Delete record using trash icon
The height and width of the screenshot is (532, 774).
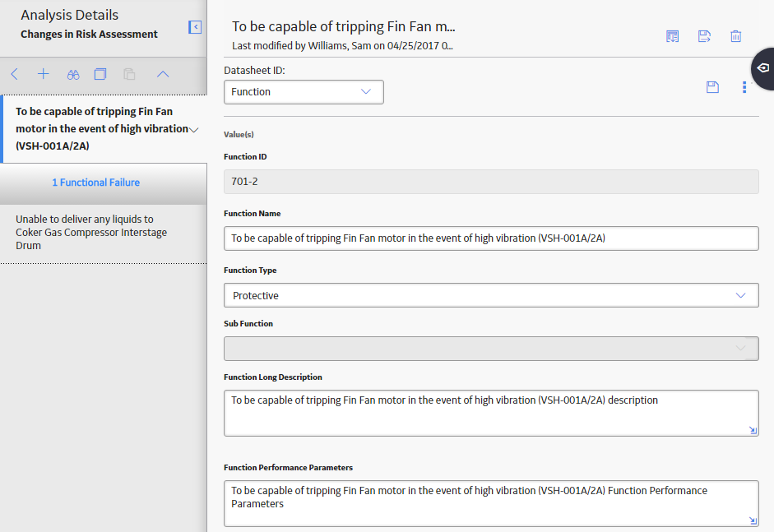(x=735, y=36)
